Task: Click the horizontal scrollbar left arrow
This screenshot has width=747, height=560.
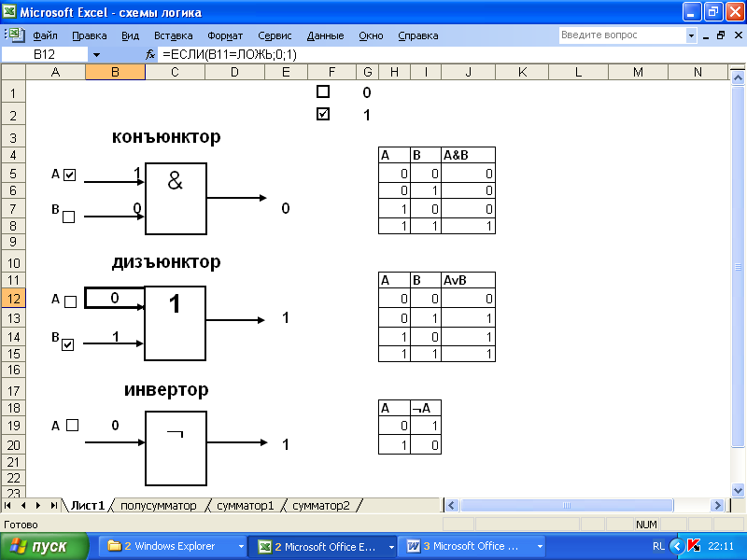Action: [452, 505]
